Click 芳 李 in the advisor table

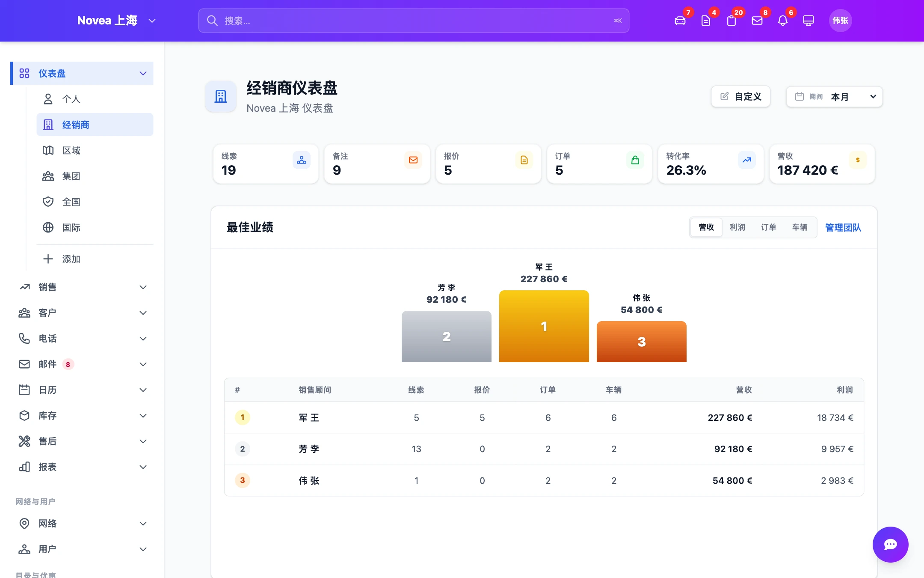[x=309, y=449]
